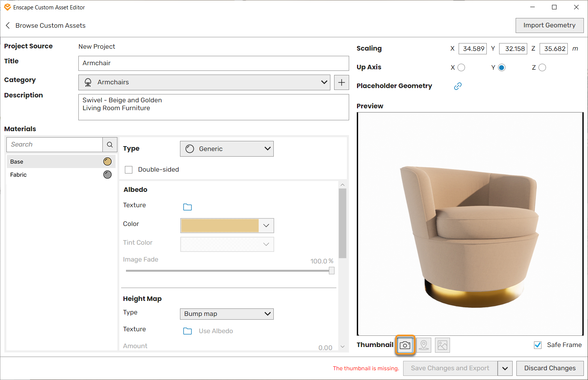
Task: Click the Amount 0.00 value
Action: click(325, 348)
